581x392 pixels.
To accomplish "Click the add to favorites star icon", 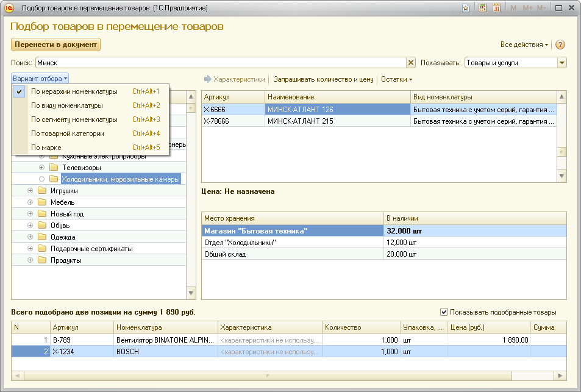I will [x=466, y=8].
